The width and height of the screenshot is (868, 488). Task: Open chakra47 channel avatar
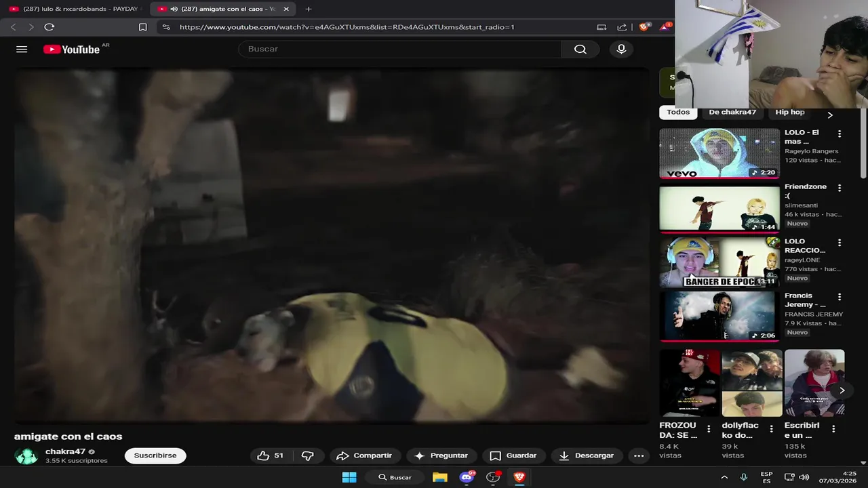[x=26, y=455]
